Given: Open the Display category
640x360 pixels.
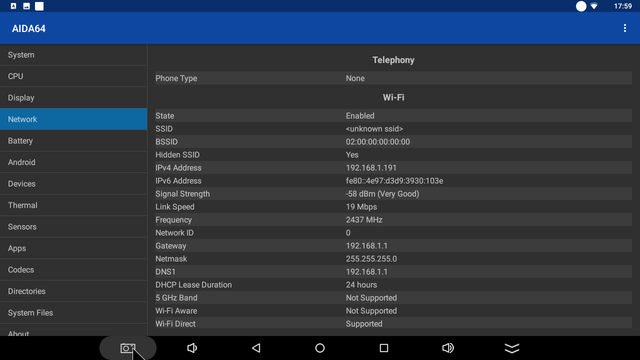Looking at the screenshot, I should [73, 98].
